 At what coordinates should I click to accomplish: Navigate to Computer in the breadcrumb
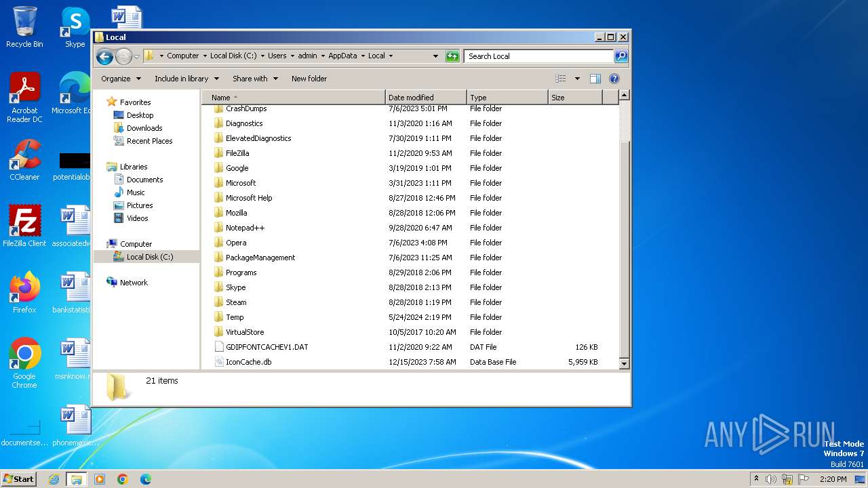click(x=183, y=56)
